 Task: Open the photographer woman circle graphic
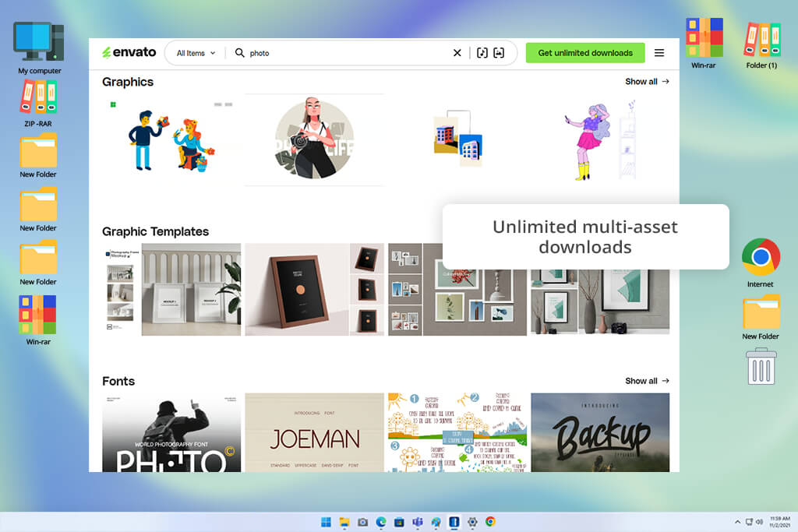coord(315,140)
